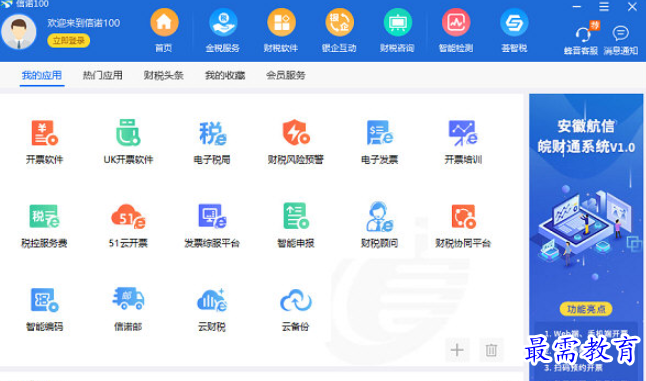Switch to the 热门应用 tab

point(103,75)
